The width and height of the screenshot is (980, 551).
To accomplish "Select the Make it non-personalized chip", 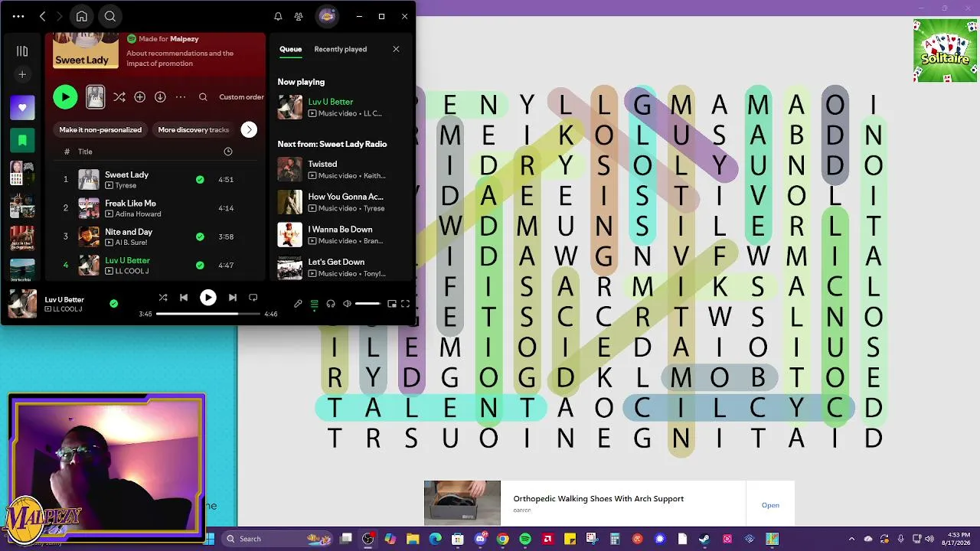I will coord(100,130).
